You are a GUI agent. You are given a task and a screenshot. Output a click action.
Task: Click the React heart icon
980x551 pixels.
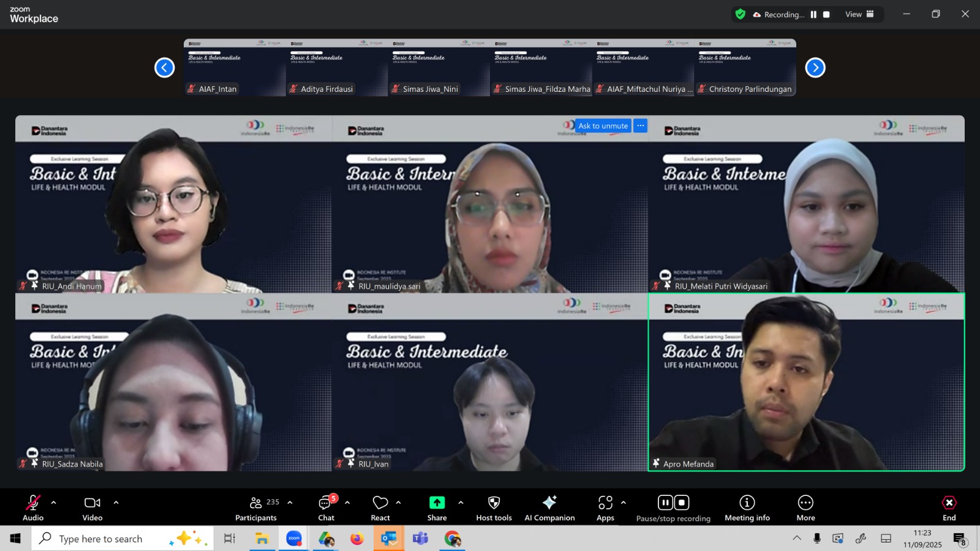(x=380, y=508)
